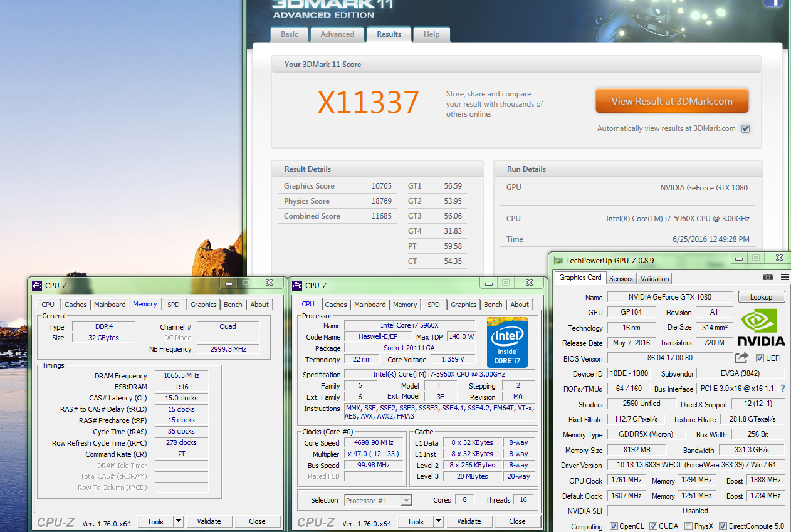Select the Graphics Card tab in GPU-Z

[580, 278]
